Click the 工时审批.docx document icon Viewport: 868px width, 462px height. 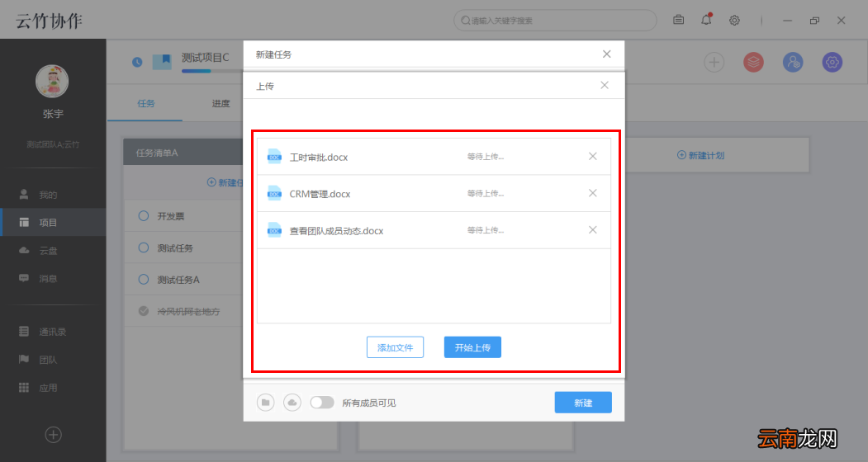(x=274, y=157)
